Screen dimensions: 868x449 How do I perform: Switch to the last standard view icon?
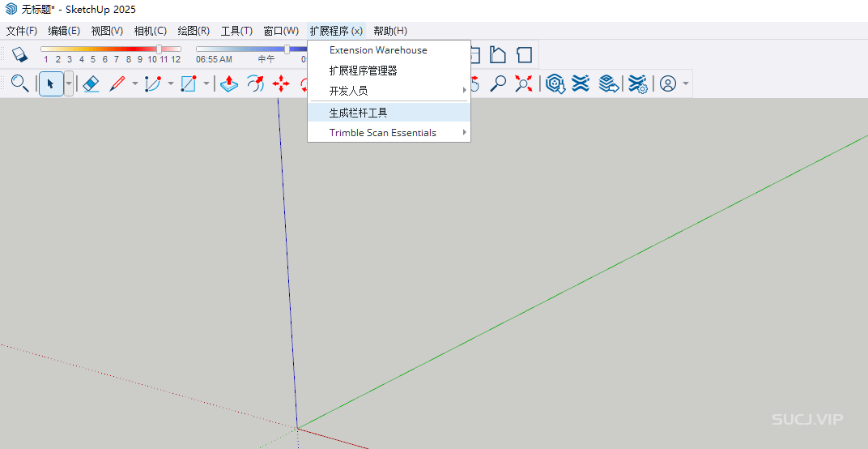point(524,54)
